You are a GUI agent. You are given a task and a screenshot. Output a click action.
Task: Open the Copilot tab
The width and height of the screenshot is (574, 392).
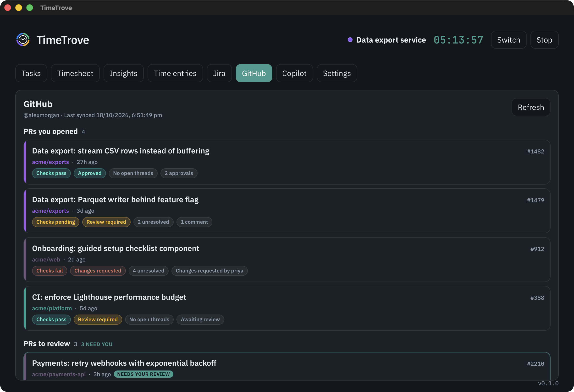[294, 73]
